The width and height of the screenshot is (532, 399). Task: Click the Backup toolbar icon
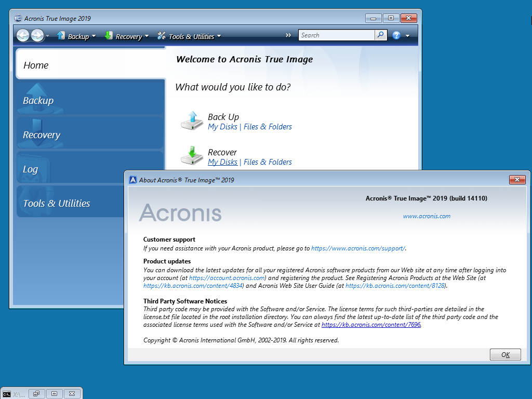point(61,35)
